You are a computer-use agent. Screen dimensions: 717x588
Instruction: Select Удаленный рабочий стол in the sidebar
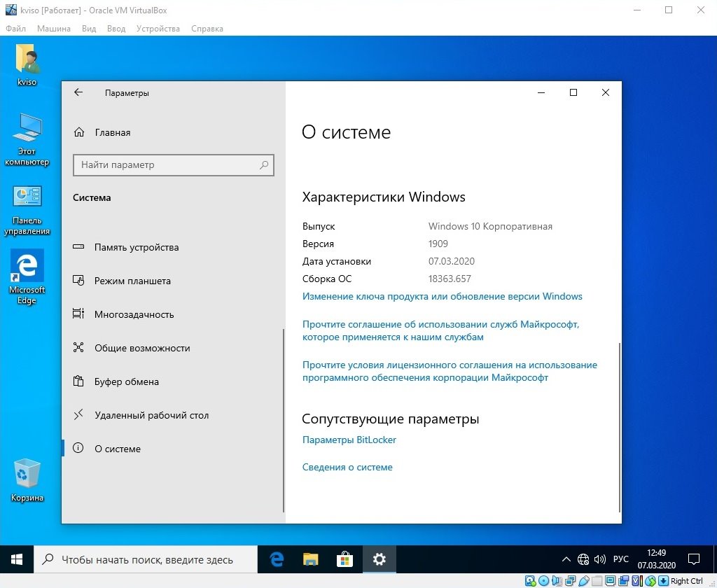172,415
